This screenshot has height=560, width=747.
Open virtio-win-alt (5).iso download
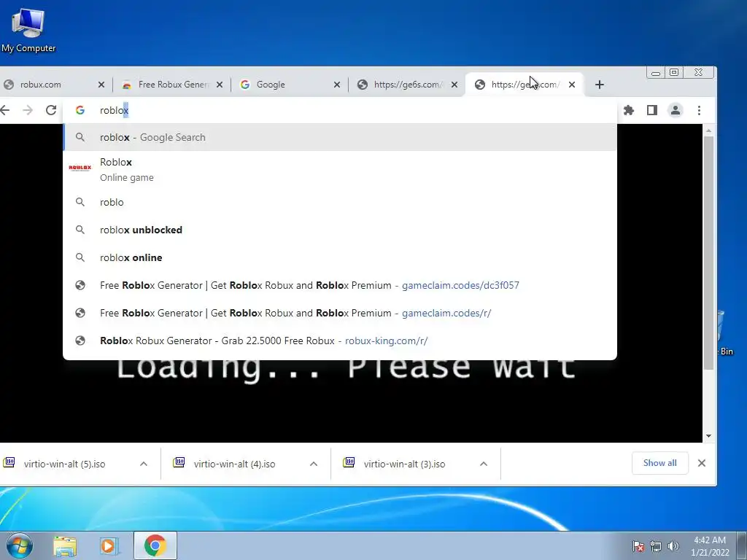pos(64,464)
